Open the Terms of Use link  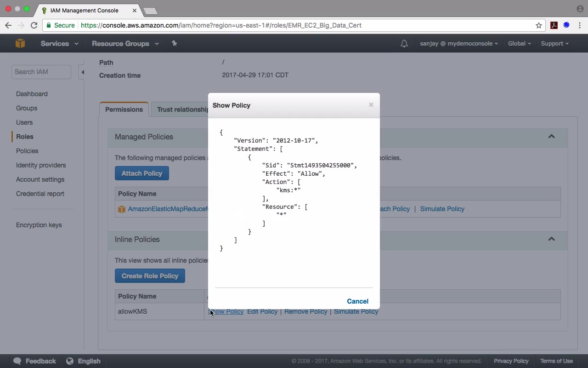coord(556,361)
